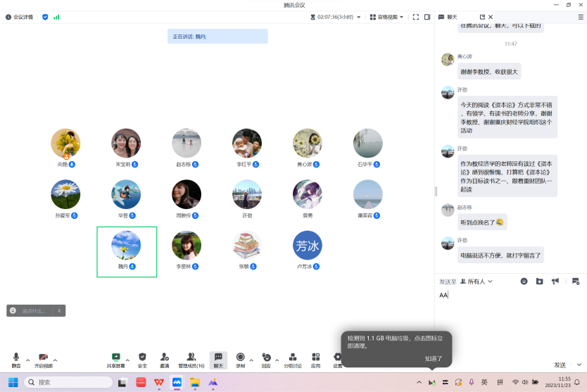
Task: Toggle the chat (聊天) panel button
Action: pyautogui.click(x=218, y=358)
